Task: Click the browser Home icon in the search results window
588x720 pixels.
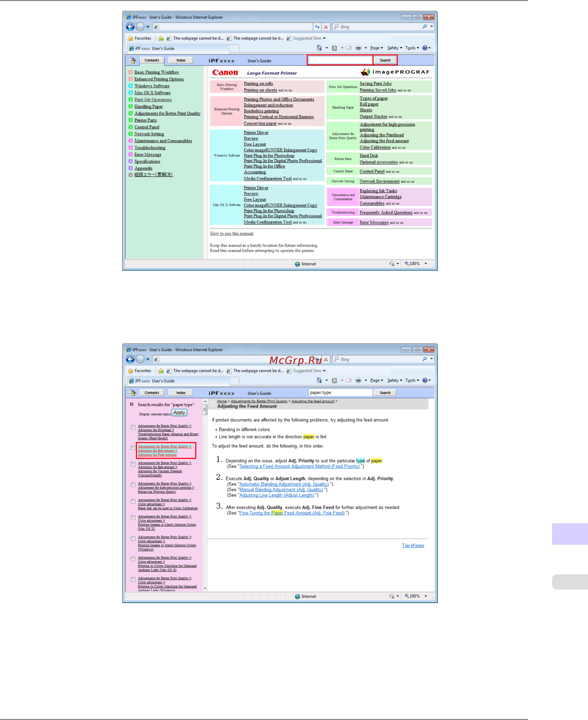Action: tap(319, 380)
